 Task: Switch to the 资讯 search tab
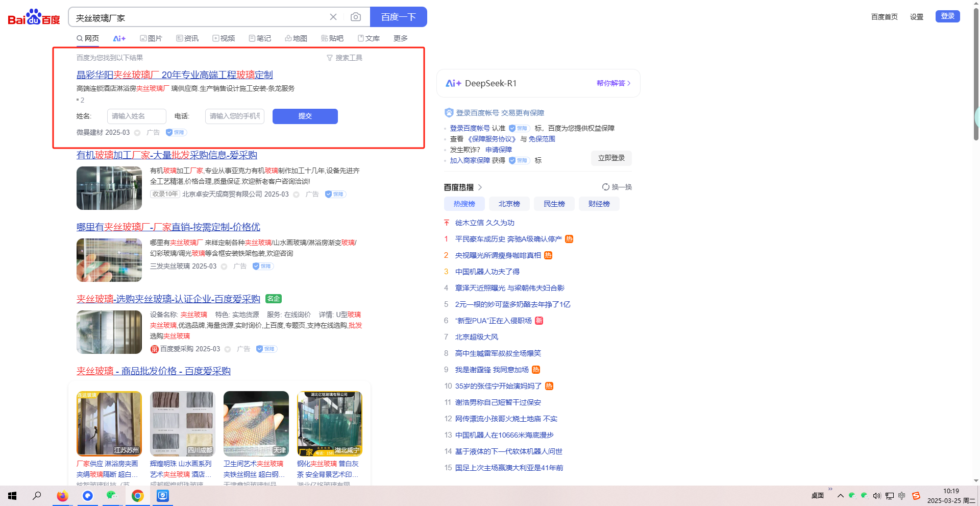click(x=187, y=38)
